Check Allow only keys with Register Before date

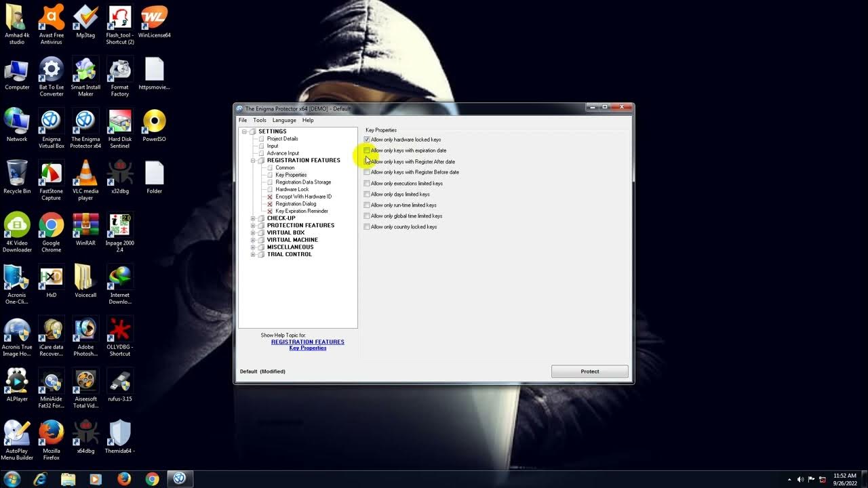(x=367, y=172)
